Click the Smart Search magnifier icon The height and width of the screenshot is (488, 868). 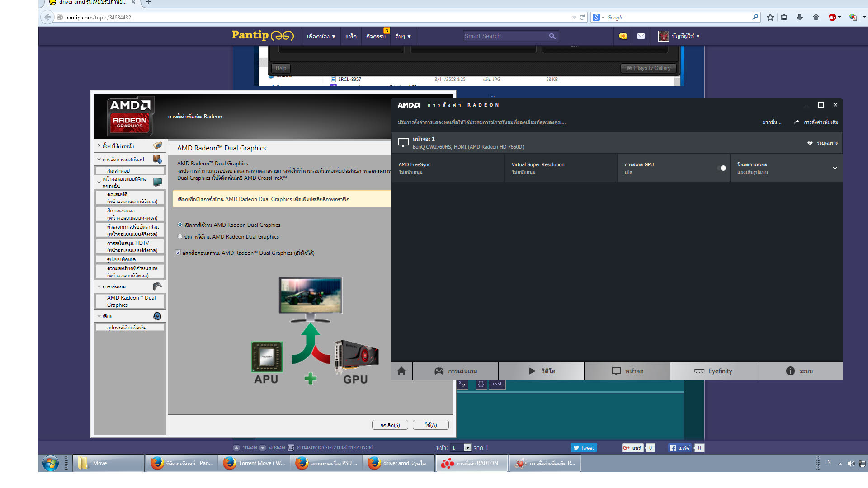tap(552, 36)
